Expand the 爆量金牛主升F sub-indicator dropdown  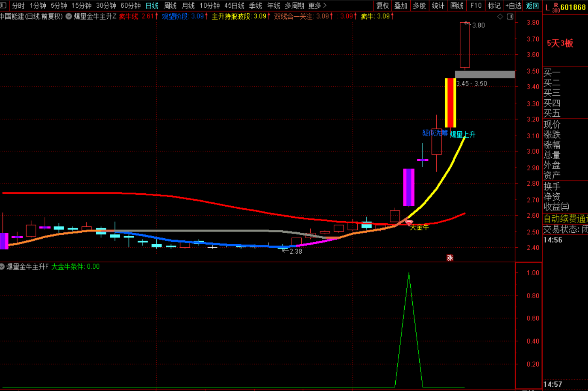(x=3, y=267)
